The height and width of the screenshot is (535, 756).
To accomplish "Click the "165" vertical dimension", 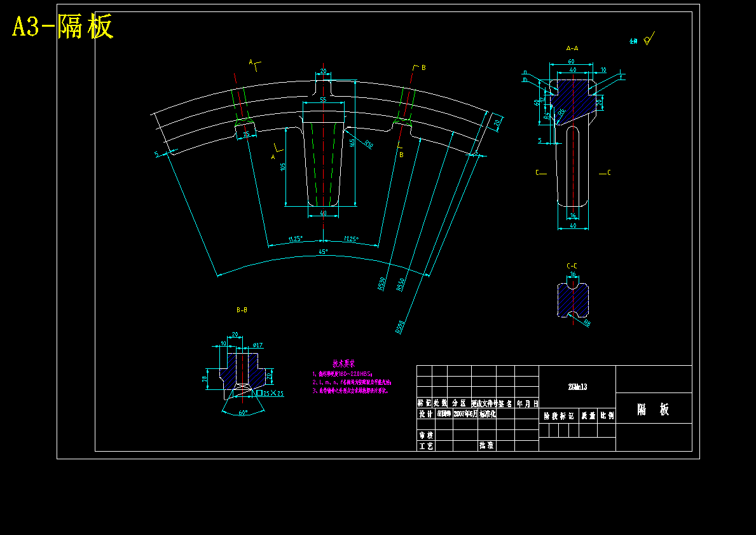I will [352, 142].
